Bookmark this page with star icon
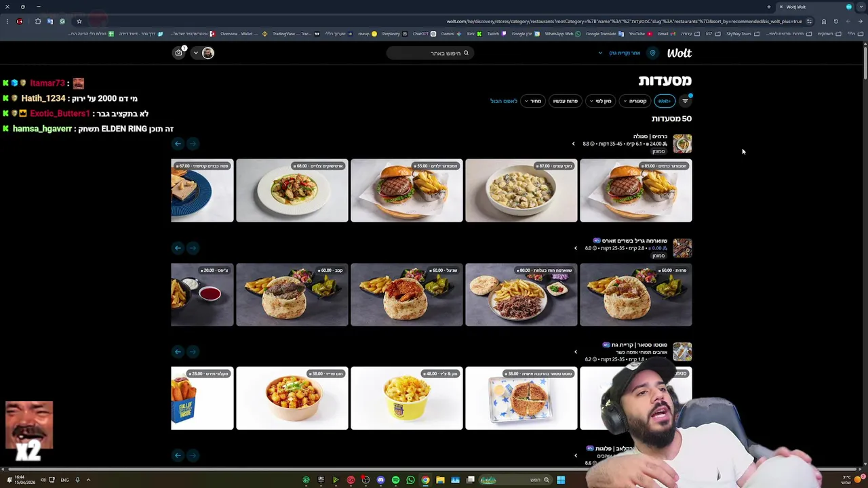 (x=79, y=21)
